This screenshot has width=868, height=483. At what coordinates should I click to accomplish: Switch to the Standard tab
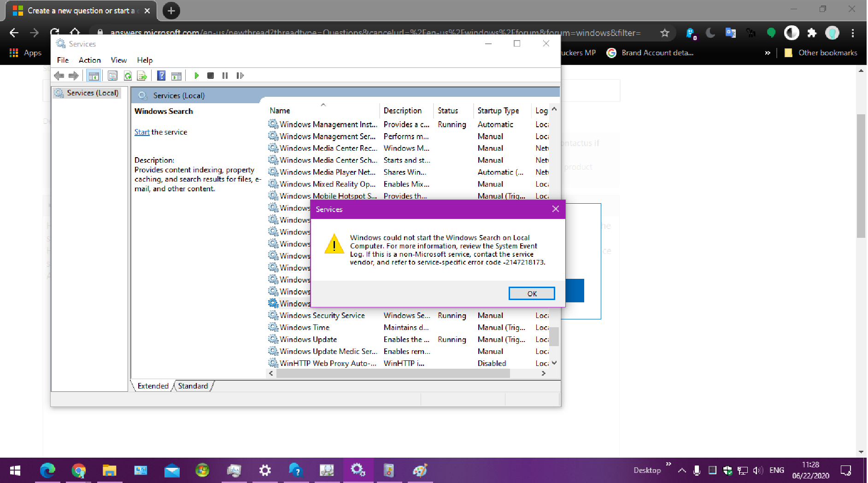[193, 386]
